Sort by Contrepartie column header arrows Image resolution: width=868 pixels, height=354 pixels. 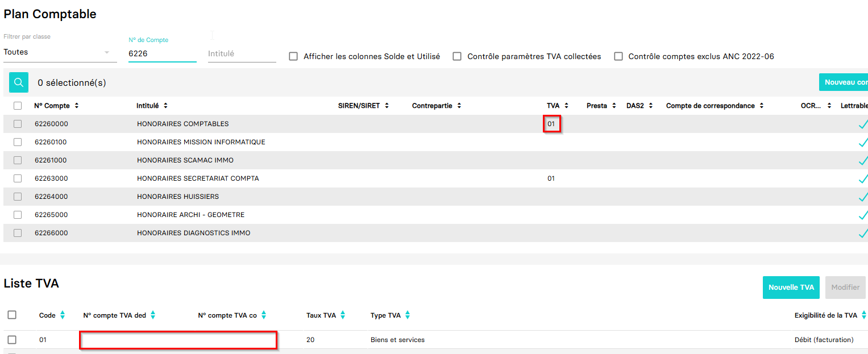coord(459,106)
